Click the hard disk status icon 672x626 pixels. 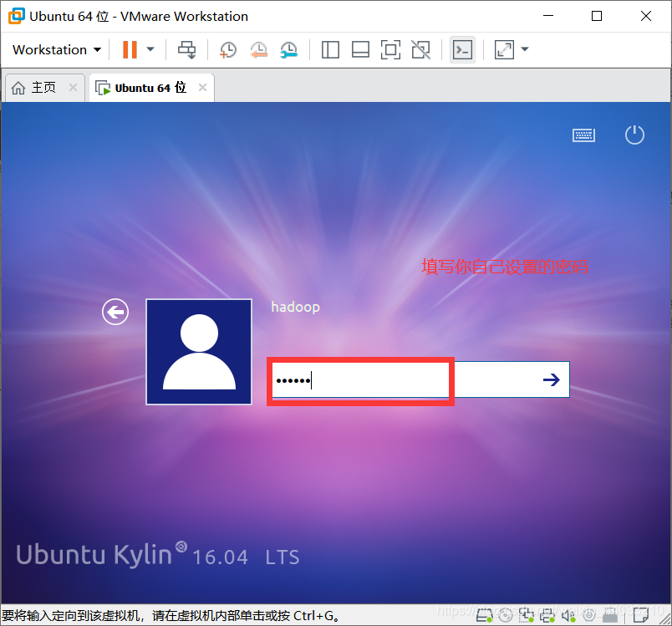484,616
